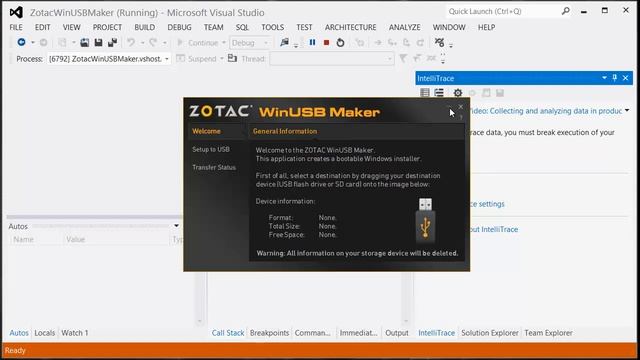Switch to the Output tab
This screenshot has width=640, height=360.
click(397, 333)
